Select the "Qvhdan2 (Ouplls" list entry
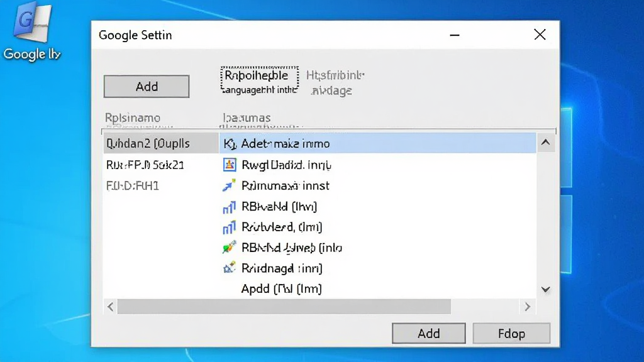This screenshot has width=644, height=362. pyautogui.click(x=161, y=143)
